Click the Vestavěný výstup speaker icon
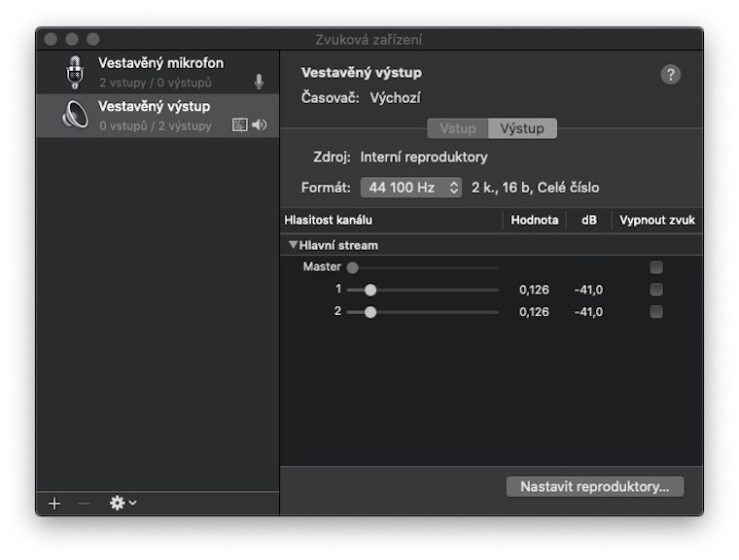This screenshot has height=560, width=739. point(75,115)
